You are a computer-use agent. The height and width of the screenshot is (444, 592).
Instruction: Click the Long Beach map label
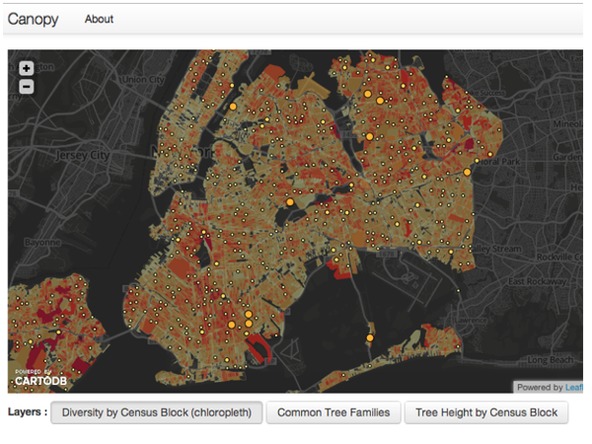[x=550, y=360]
